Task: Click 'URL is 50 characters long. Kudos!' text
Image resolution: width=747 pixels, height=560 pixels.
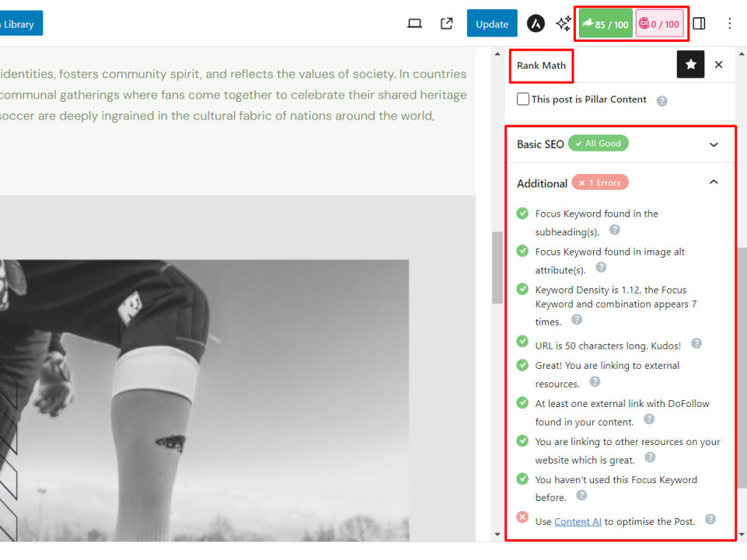Action: pyautogui.click(x=608, y=346)
